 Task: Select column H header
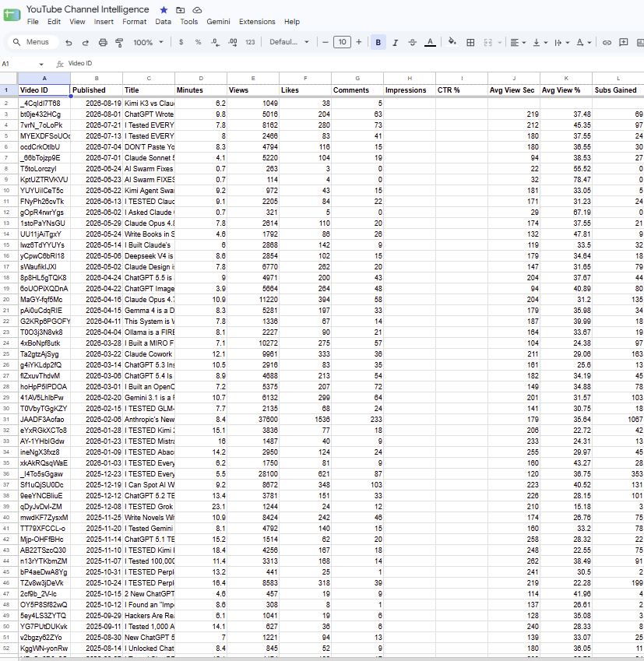(x=410, y=78)
